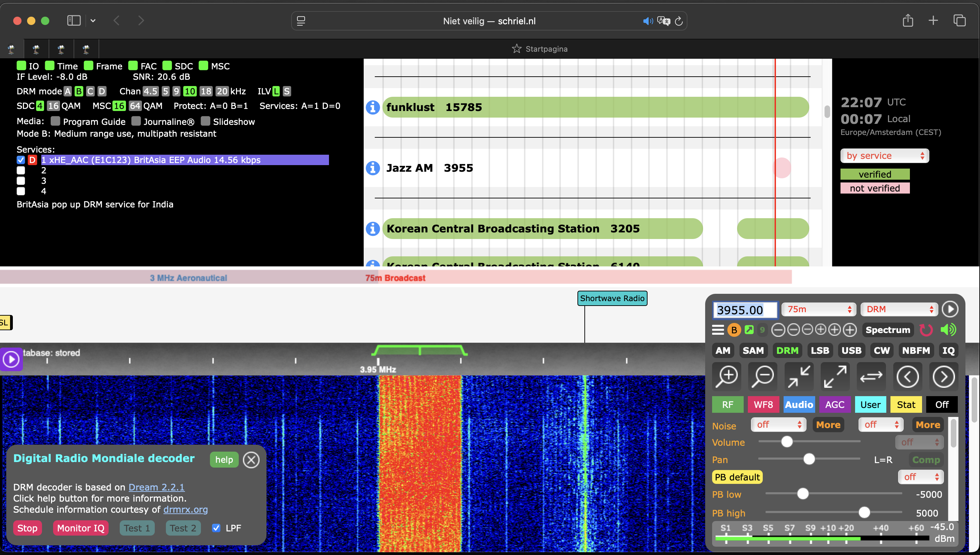Check the service 2 checkbox
The height and width of the screenshot is (555, 980).
click(21, 170)
